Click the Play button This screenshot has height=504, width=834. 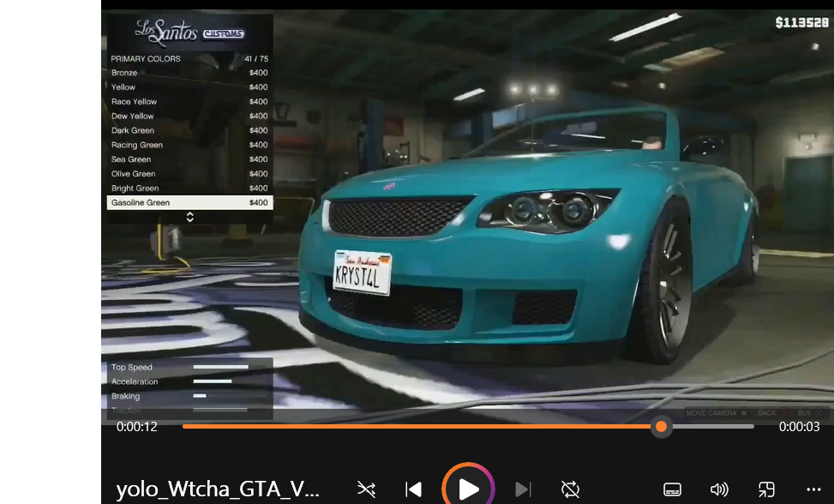(468, 489)
